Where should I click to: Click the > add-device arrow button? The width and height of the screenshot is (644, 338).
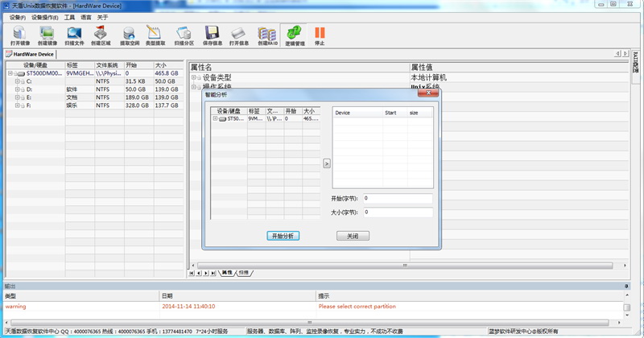click(327, 163)
